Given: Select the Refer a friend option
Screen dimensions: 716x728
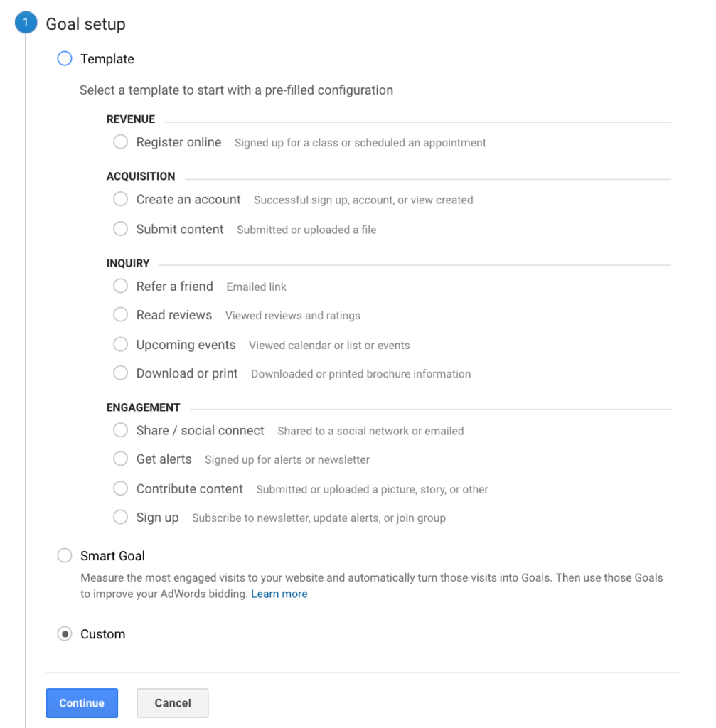Looking at the screenshot, I should [x=121, y=287].
